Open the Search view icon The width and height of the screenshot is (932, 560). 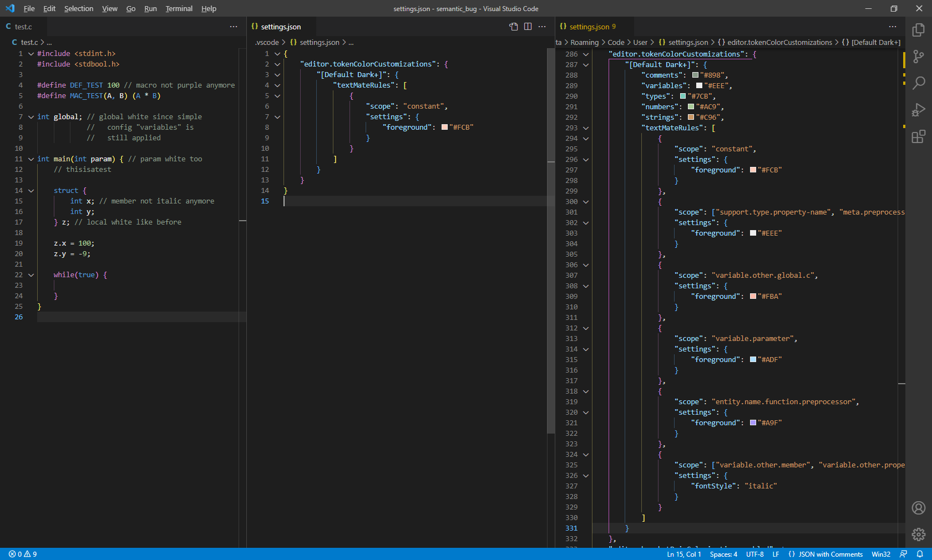[x=918, y=83]
